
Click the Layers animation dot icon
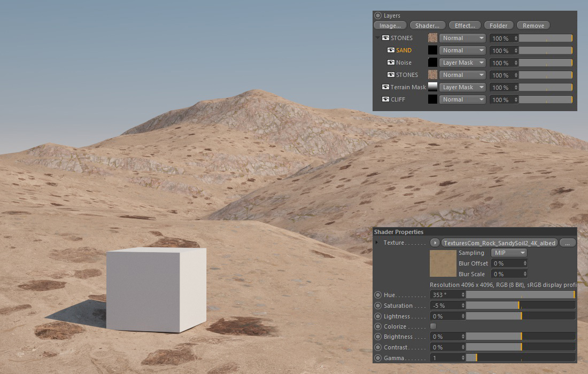coord(378,16)
